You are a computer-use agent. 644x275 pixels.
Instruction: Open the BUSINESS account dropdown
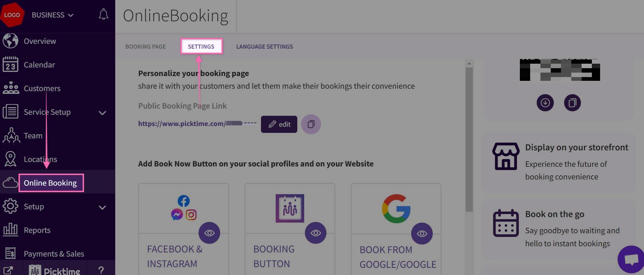52,15
